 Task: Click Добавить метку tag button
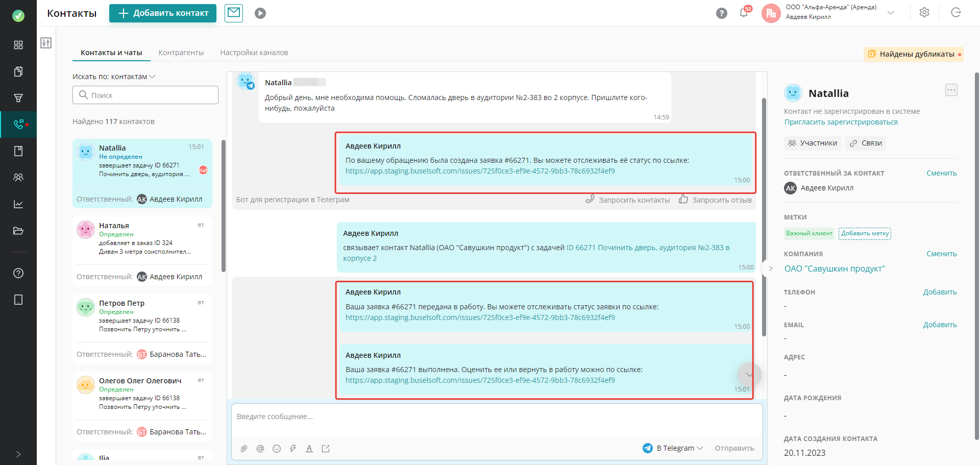pos(865,233)
